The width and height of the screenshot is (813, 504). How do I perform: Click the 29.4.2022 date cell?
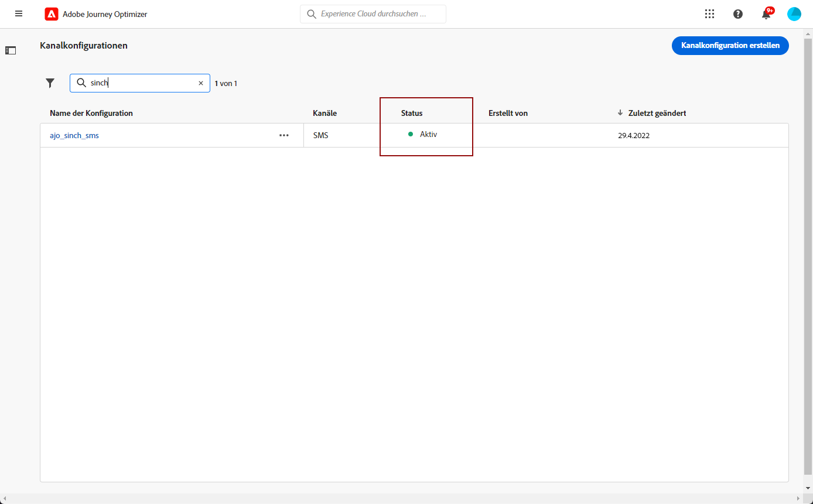click(x=634, y=135)
